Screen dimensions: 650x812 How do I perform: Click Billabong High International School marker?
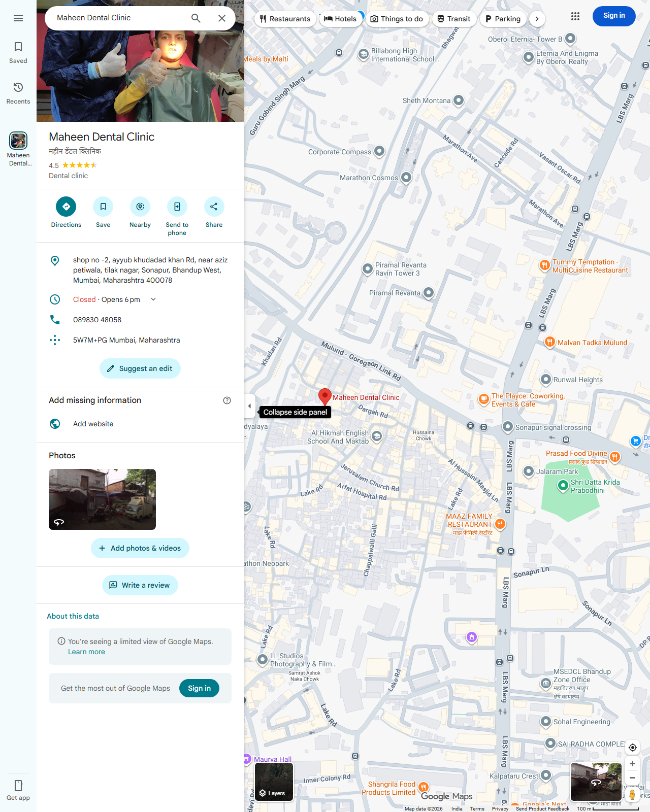pyautogui.click(x=363, y=54)
